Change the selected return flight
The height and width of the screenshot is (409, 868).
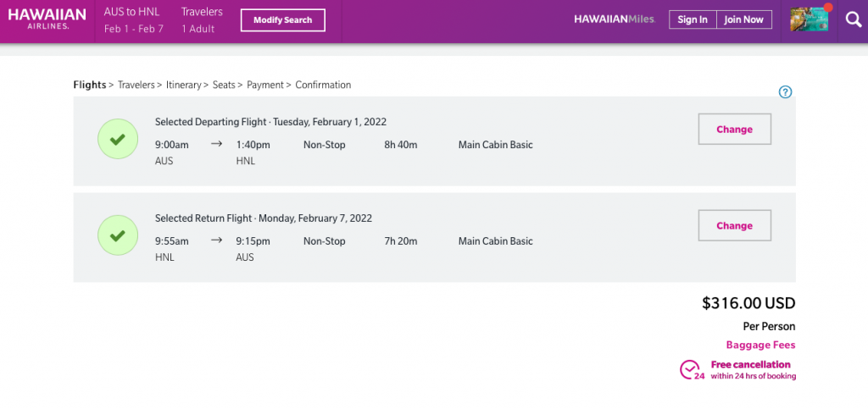point(734,226)
